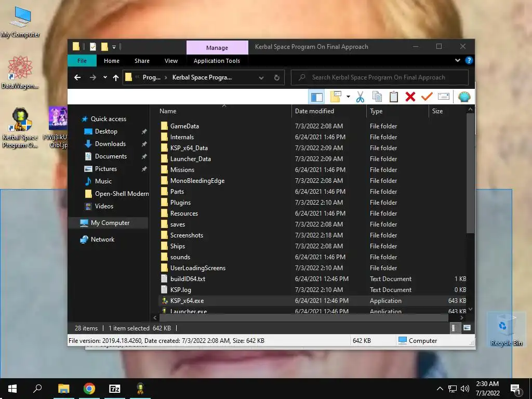This screenshot has height=399, width=532.
Task: Select My Computer in navigation pane
Action: pyautogui.click(x=110, y=223)
